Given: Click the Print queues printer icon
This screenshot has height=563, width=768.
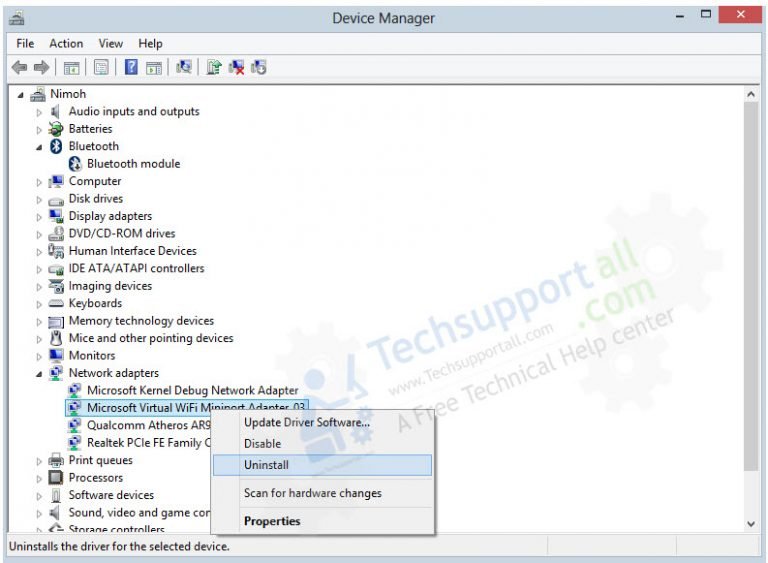Looking at the screenshot, I should click(x=56, y=460).
